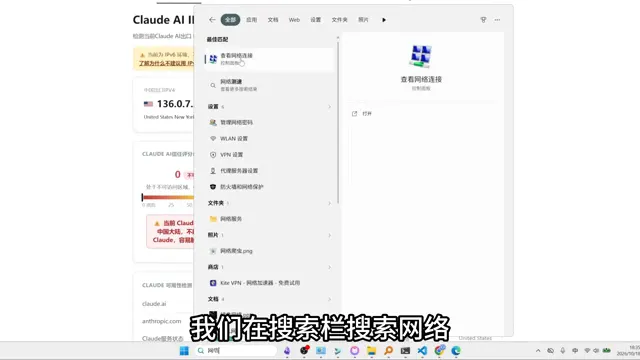The image size is (640, 360).
Task: Click the Defender shield icon beside 防火墙和网络保护
Action: pyautogui.click(x=213, y=187)
